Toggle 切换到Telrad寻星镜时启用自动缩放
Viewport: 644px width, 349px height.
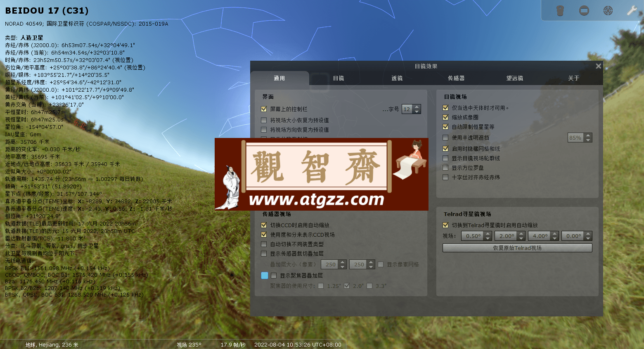[445, 225]
